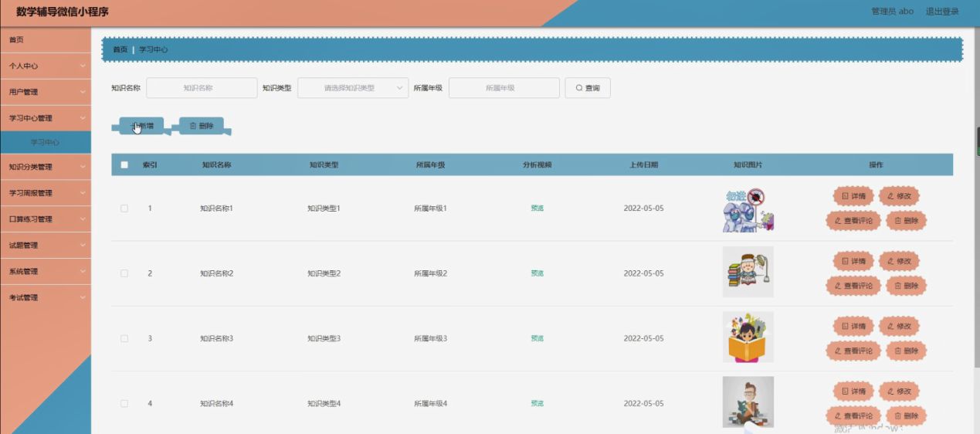Click 退出登录 in the top bar
This screenshot has height=434, width=980.
[942, 12]
